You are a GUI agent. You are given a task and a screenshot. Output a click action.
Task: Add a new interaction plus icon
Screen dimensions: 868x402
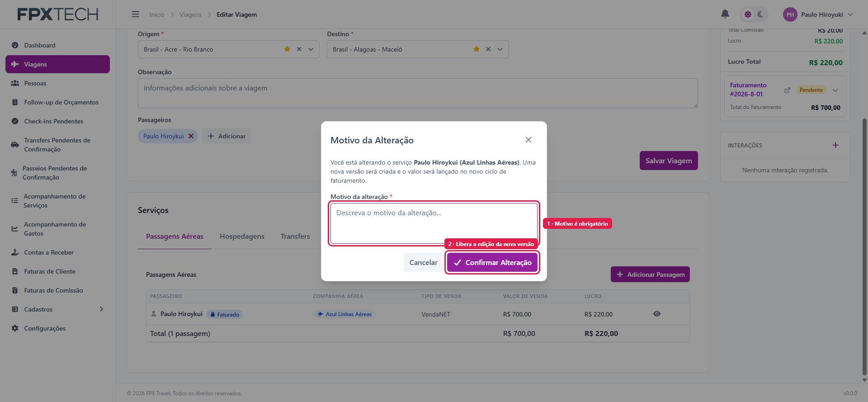coord(835,145)
